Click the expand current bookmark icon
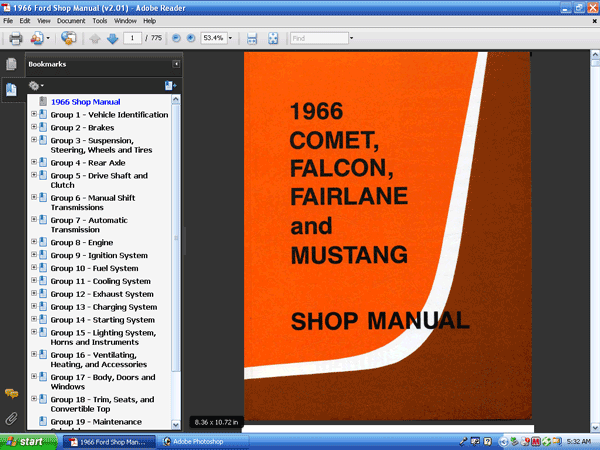 pos(170,86)
